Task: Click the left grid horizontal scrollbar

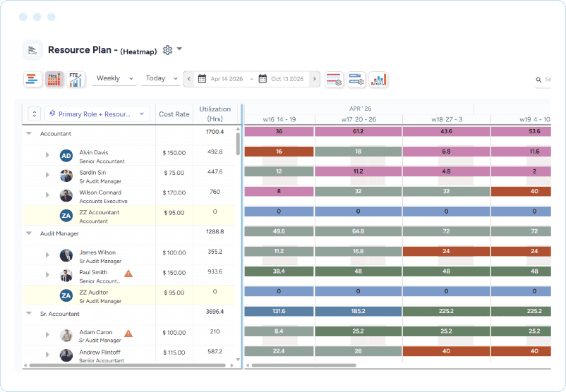Action: [x=128, y=365]
